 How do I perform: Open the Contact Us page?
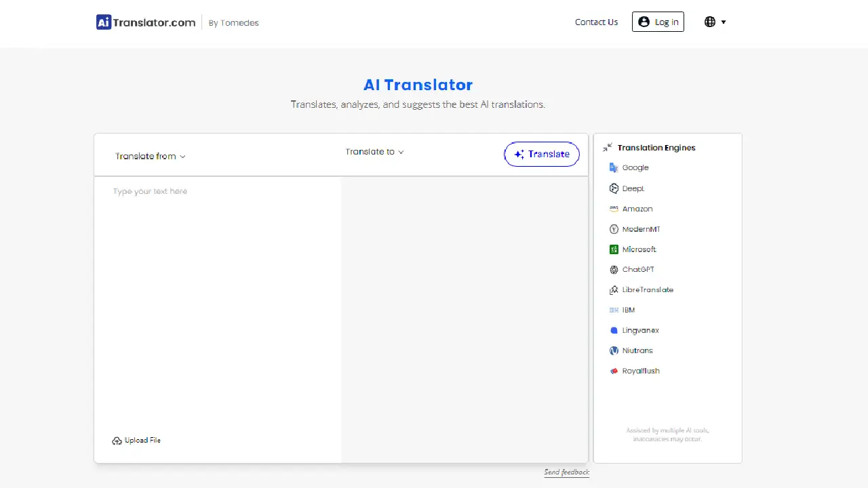pyautogui.click(x=596, y=22)
